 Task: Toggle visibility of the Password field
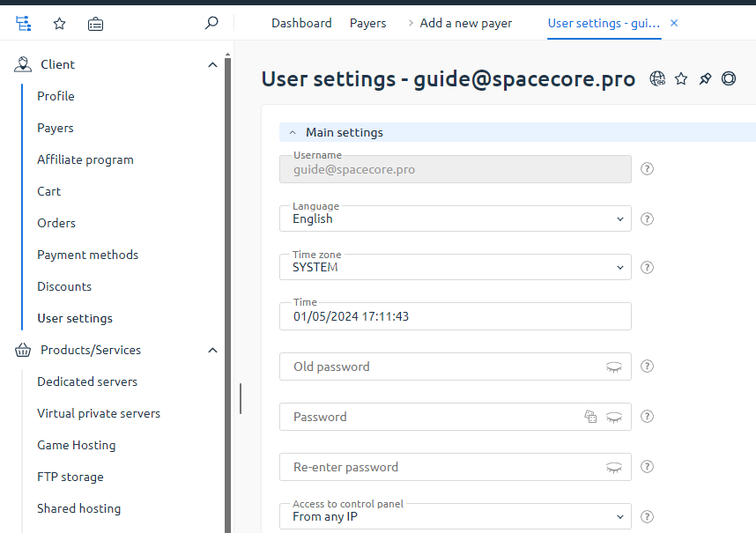tap(614, 418)
